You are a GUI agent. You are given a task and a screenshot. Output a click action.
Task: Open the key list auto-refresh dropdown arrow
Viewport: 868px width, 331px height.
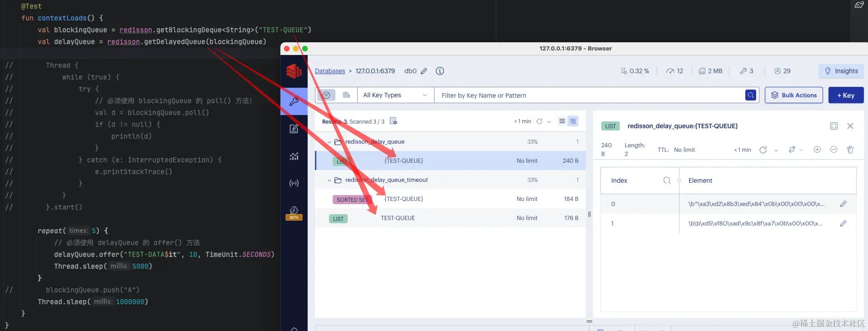(549, 121)
